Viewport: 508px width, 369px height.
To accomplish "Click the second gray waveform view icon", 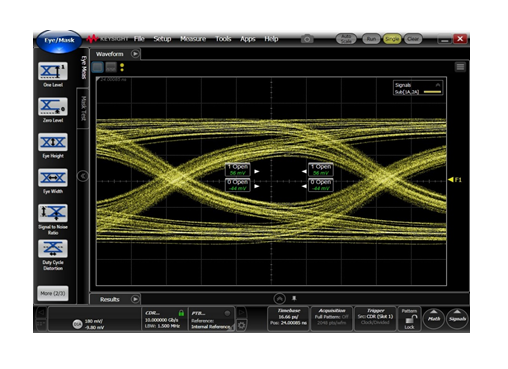I will 111,67.
